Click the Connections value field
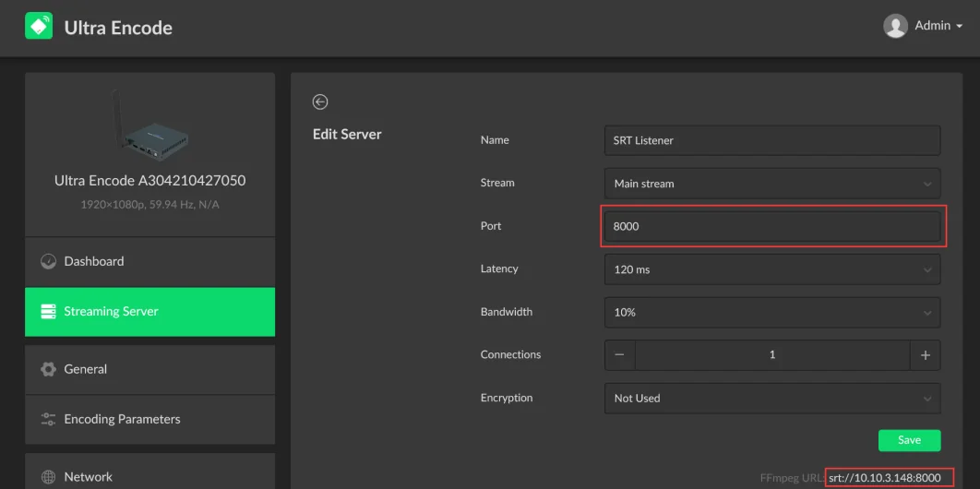980x489 pixels. click(x=772, y=354)
